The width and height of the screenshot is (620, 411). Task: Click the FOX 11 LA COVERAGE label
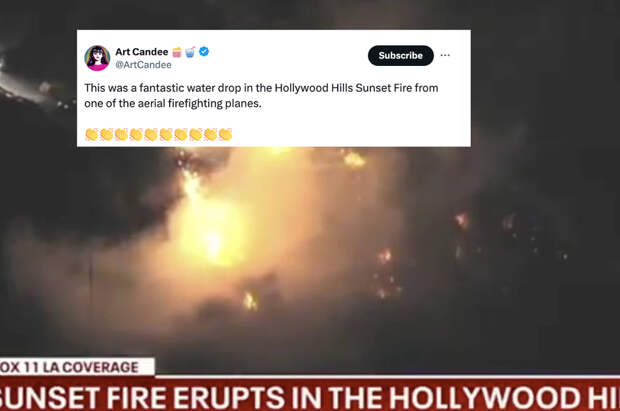pyautogui.click(x=77, y=367)
